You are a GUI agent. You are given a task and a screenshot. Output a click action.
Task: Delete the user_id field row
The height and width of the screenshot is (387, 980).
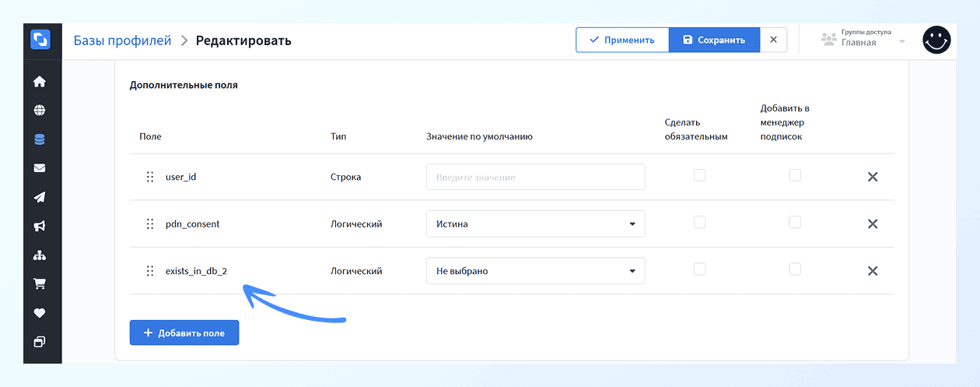click(x=873, y=177)
